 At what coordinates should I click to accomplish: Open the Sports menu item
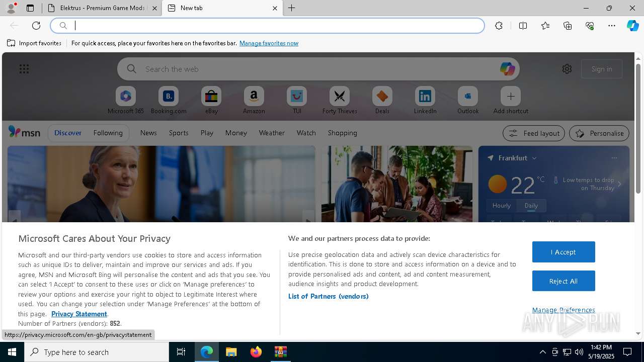pyautogui.click(x=179, y=133)
